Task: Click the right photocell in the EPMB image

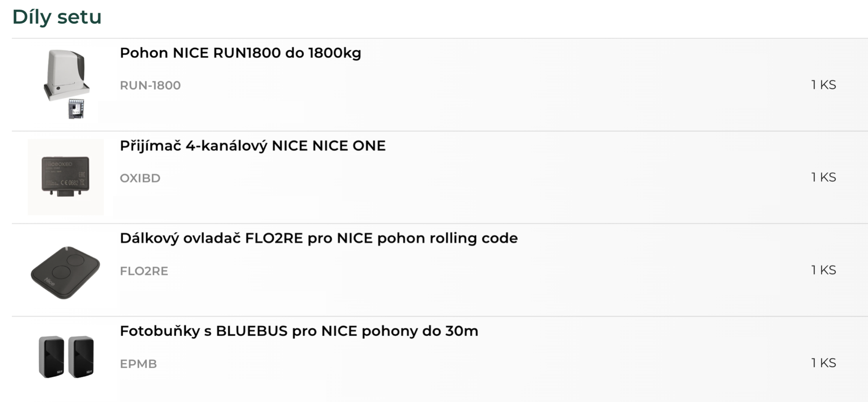Action: [x=81, y=357]
